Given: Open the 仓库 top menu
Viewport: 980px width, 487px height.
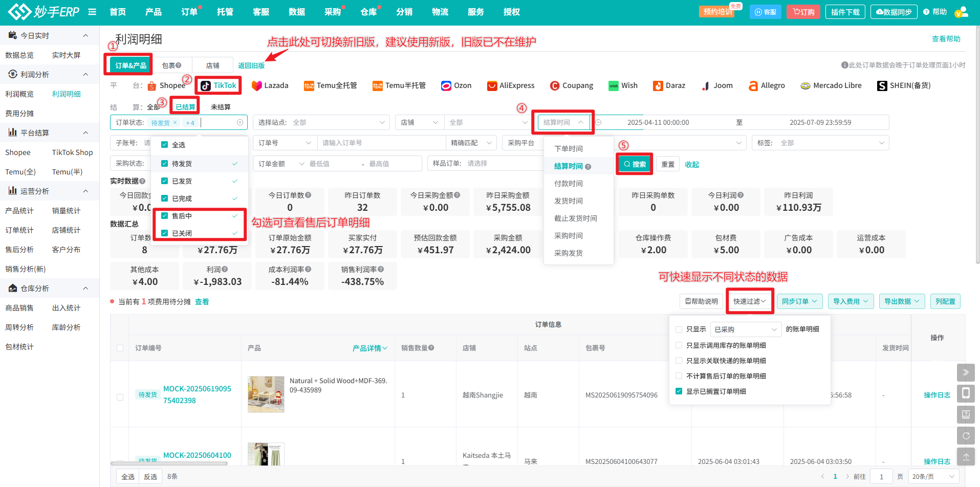Looking at the screenshot, I should tap(368, 12).
